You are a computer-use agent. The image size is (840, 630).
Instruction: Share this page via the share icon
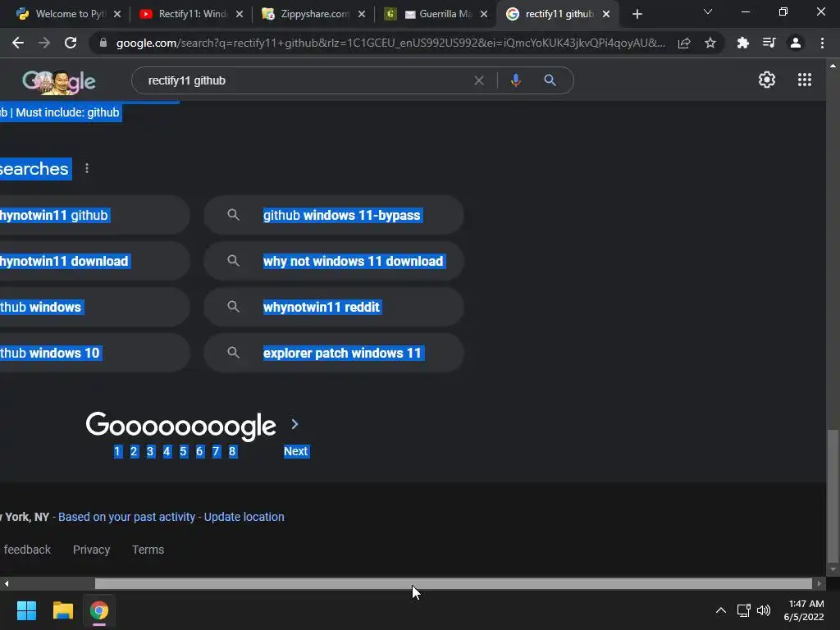pyautogui.click(x=684, y=43)
